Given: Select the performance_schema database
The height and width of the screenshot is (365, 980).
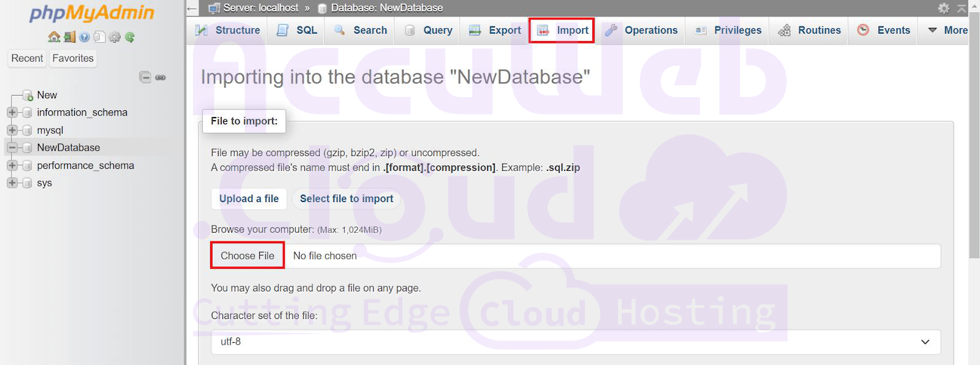Looking at the screenshot, I should 85,165.
